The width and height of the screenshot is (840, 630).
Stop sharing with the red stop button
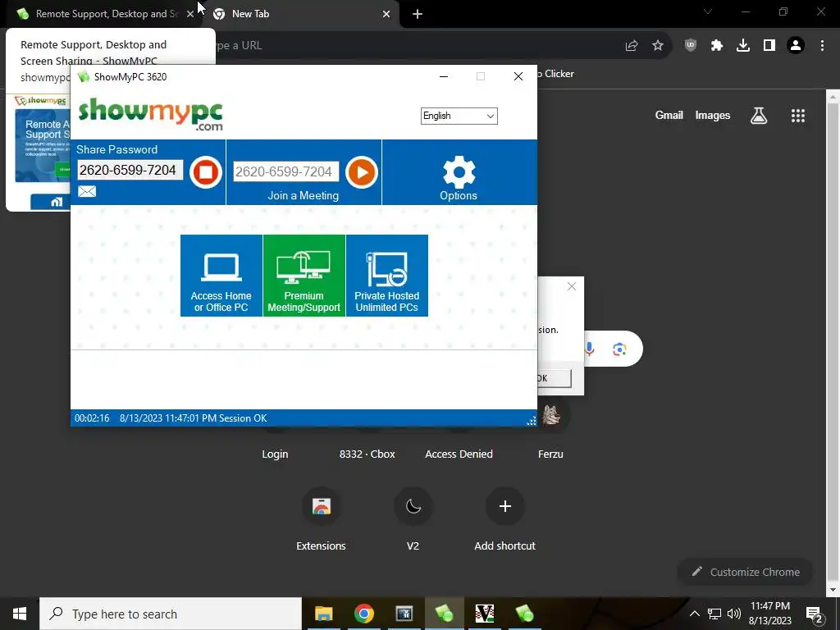(206, 172)
